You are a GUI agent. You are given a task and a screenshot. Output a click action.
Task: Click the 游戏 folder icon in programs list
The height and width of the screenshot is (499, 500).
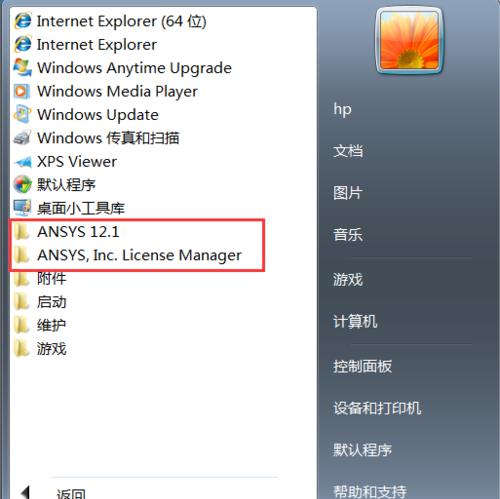[22, 348]
